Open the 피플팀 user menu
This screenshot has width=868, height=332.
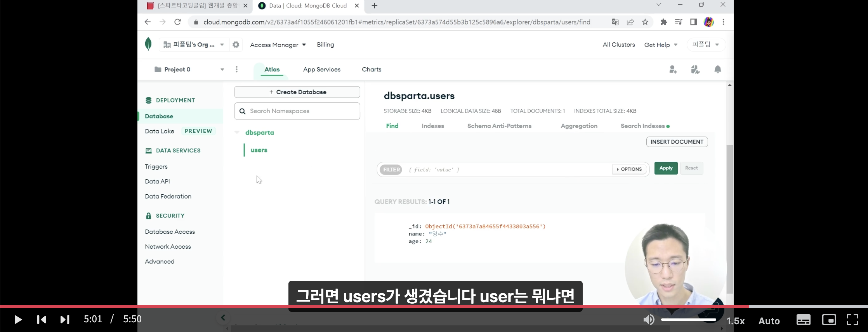[x=706, y=45]
